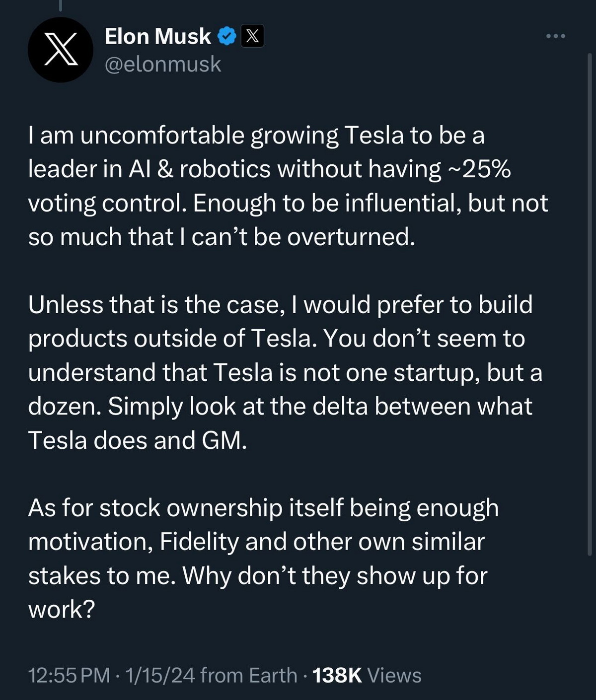
Task: Click the final word "work?"
Action: pos(61,610)
